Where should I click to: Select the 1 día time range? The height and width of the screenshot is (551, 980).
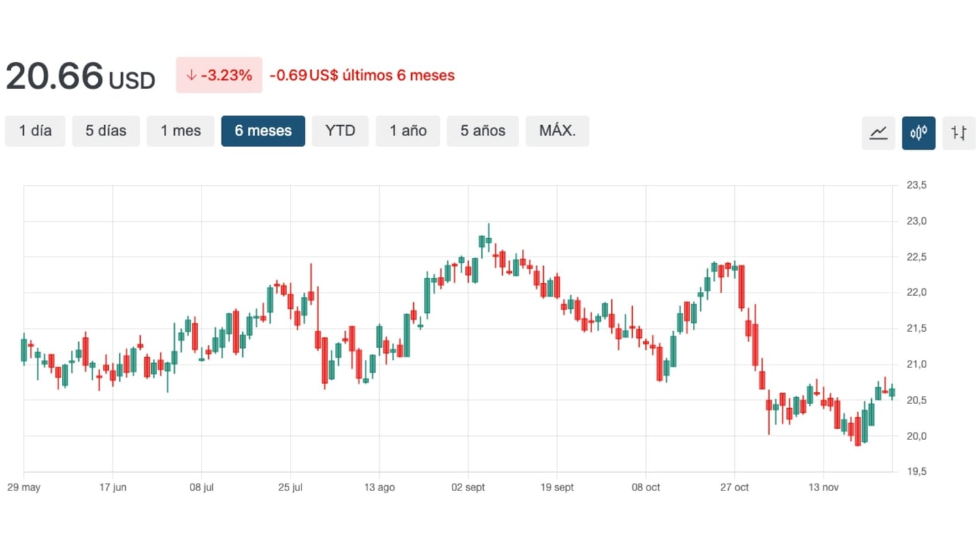tap(35, 131)
